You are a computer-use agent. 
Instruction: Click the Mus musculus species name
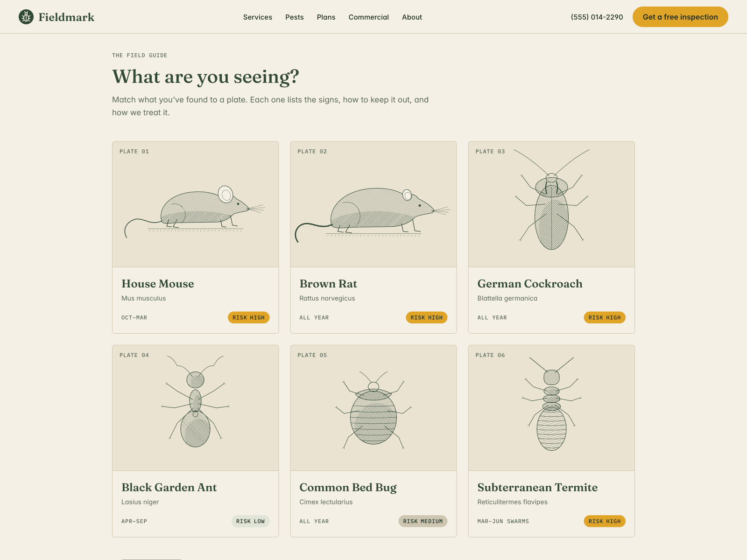click(x=144, y=298)
